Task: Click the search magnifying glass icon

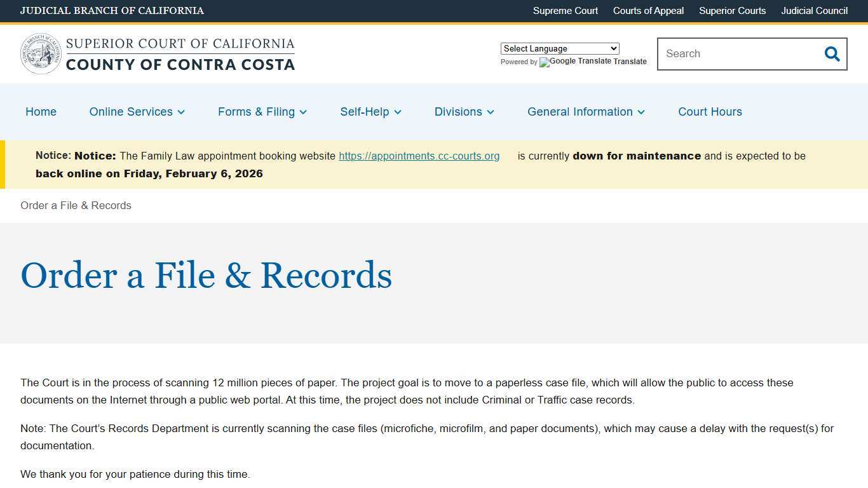Action: (832, 54)
